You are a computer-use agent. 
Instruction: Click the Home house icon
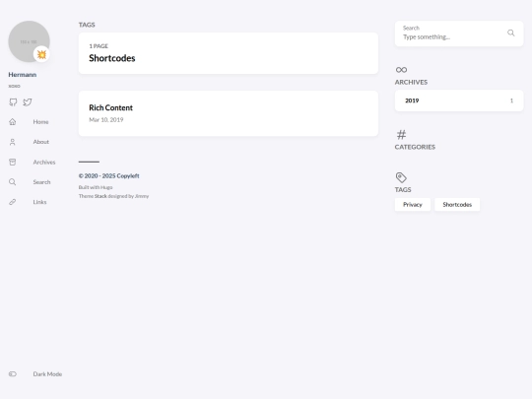click(x=13, y=122)
